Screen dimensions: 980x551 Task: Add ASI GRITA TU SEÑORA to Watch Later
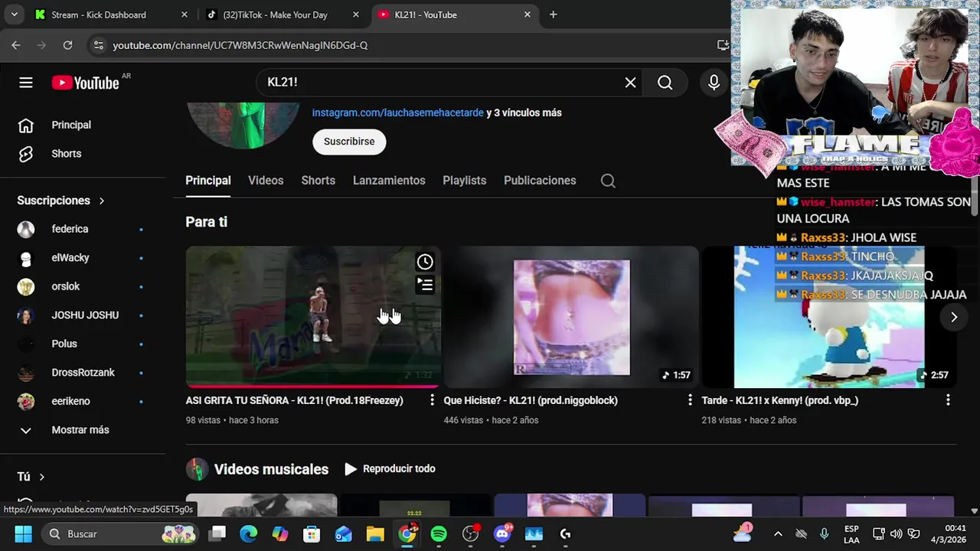pyautogui.click(x=425, y=262)
